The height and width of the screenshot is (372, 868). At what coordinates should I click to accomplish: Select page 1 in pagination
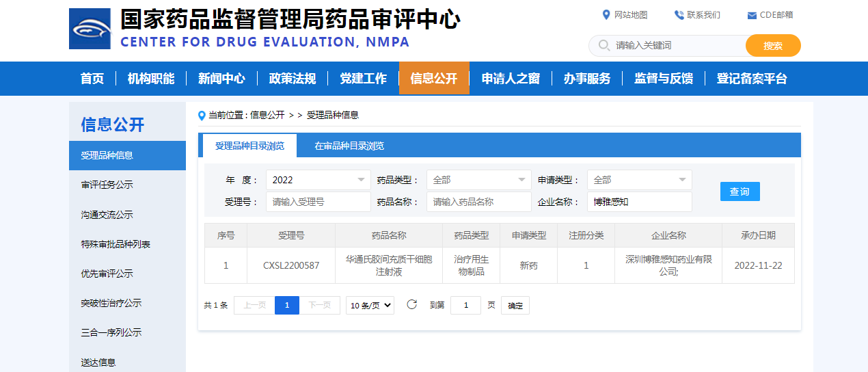pyautogui.click(x=287, y=306)
